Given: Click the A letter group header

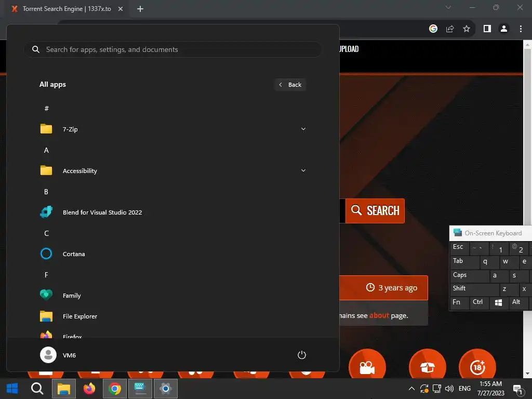Looking at the screenshot, I should pyautogui.click(x=46, y=150).
